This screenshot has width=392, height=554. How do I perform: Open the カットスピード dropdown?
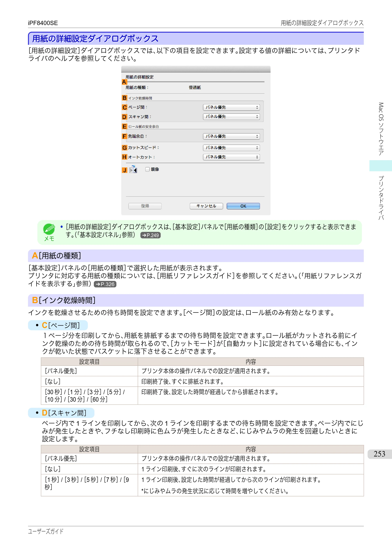coord(231,148)
